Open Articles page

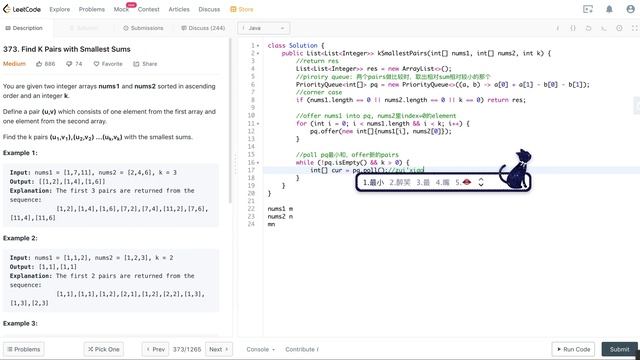[x=179, y=9]
